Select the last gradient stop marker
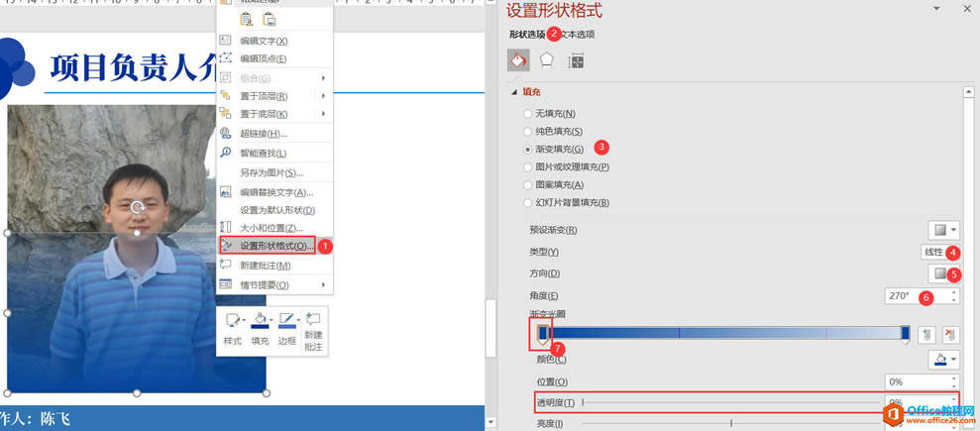The width and height of the screenshot is (980, 431). 905,334
